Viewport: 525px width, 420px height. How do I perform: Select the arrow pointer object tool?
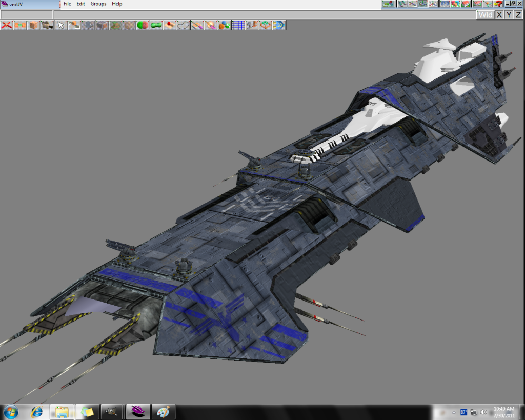coord(61,25)
